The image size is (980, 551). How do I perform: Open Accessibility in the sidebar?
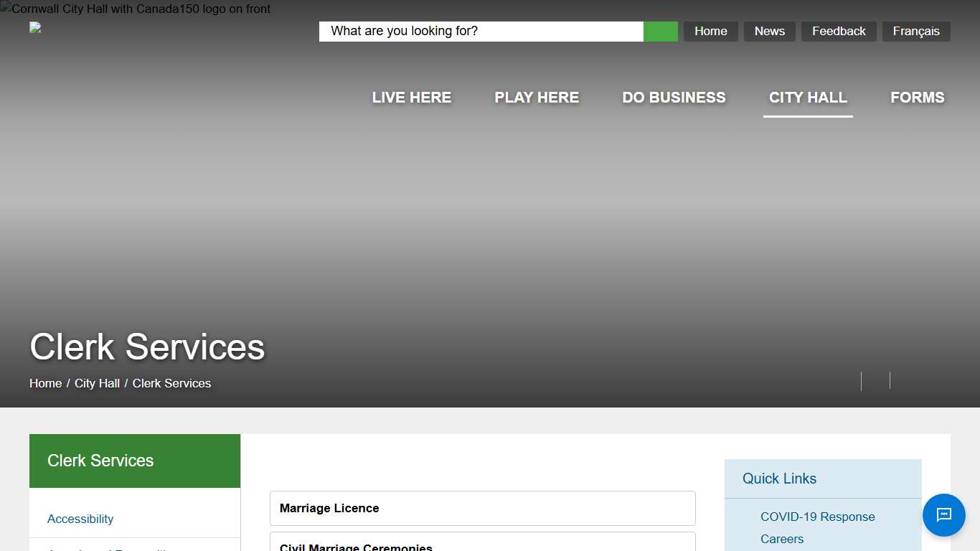coord(80,519)
